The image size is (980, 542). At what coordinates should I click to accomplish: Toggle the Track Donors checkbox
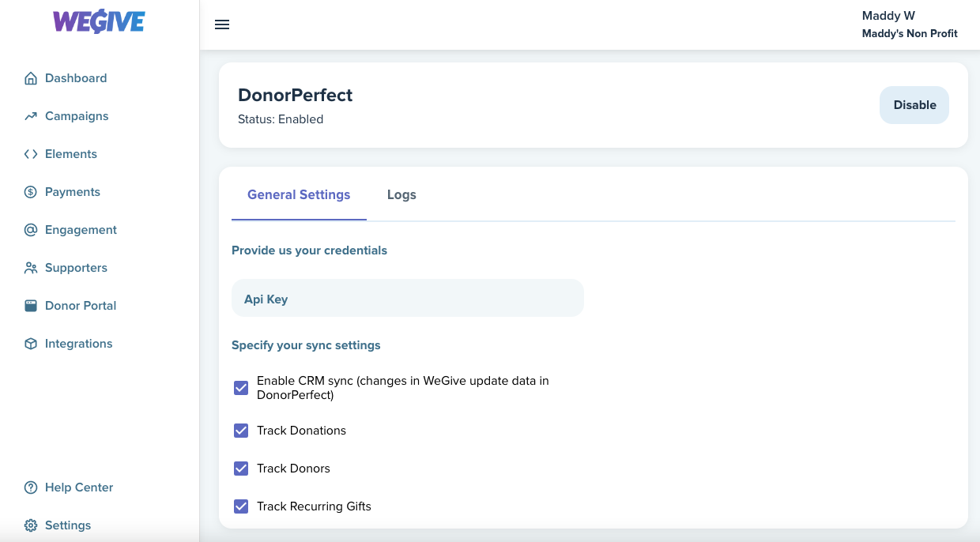(241, 469)
